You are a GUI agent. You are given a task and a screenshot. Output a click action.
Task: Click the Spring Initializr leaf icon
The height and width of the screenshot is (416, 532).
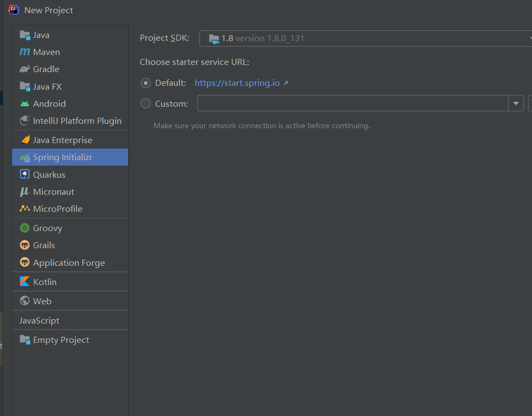(25, 157)
